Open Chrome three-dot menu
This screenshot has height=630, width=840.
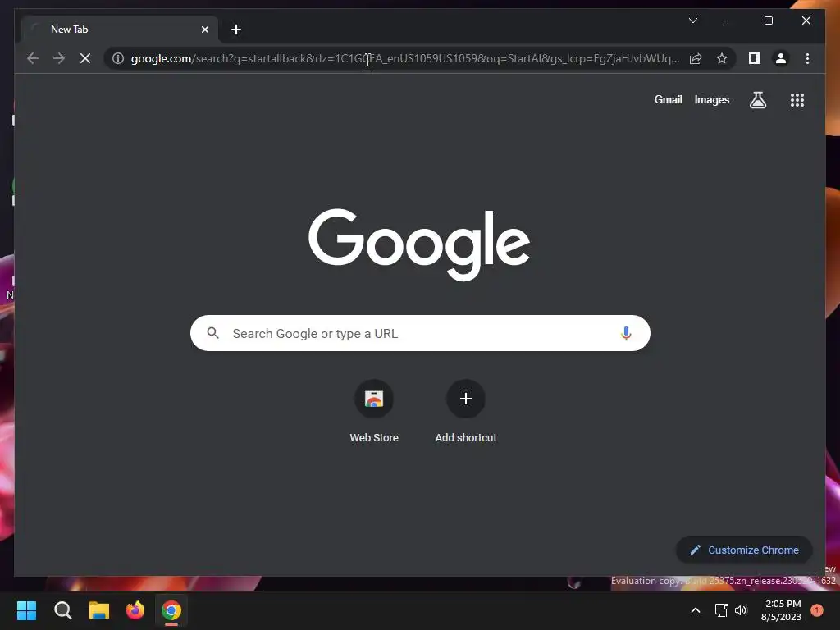point(807,58)
